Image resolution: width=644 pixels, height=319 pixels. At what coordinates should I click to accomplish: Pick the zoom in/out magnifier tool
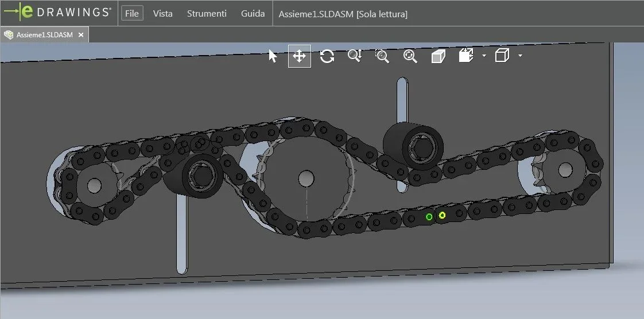(x=355, y=56)
